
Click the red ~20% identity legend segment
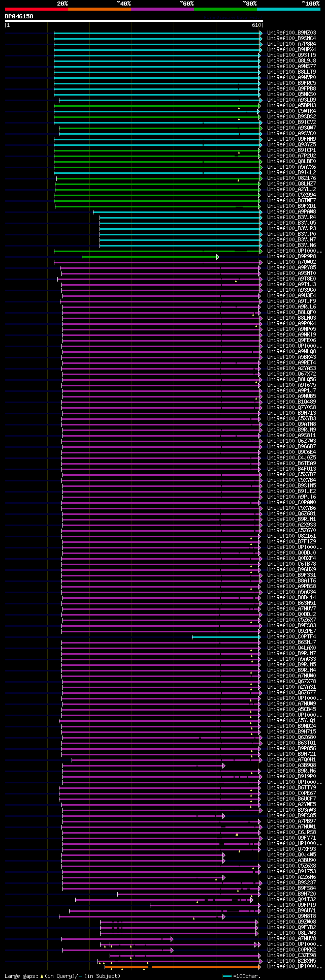[x=36, y=9]
